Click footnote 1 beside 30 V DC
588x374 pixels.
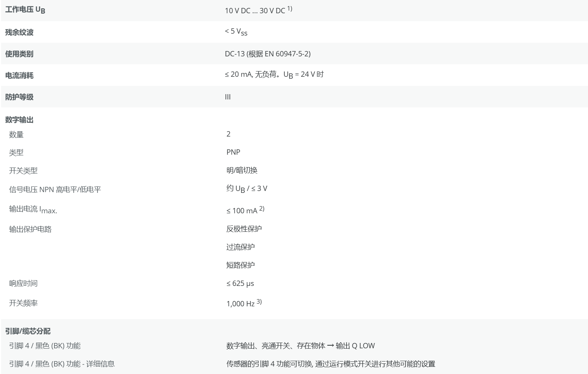(x=289, y=8)
